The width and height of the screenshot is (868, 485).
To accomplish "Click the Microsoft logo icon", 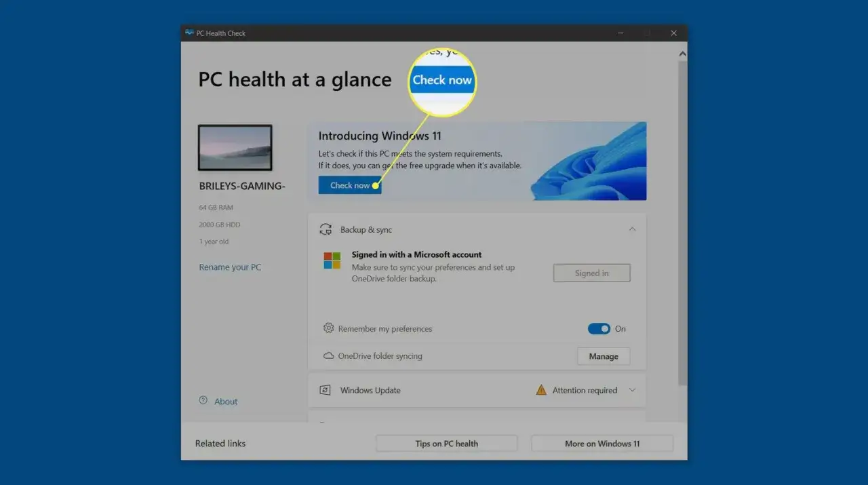I will (x=332, y=260).
